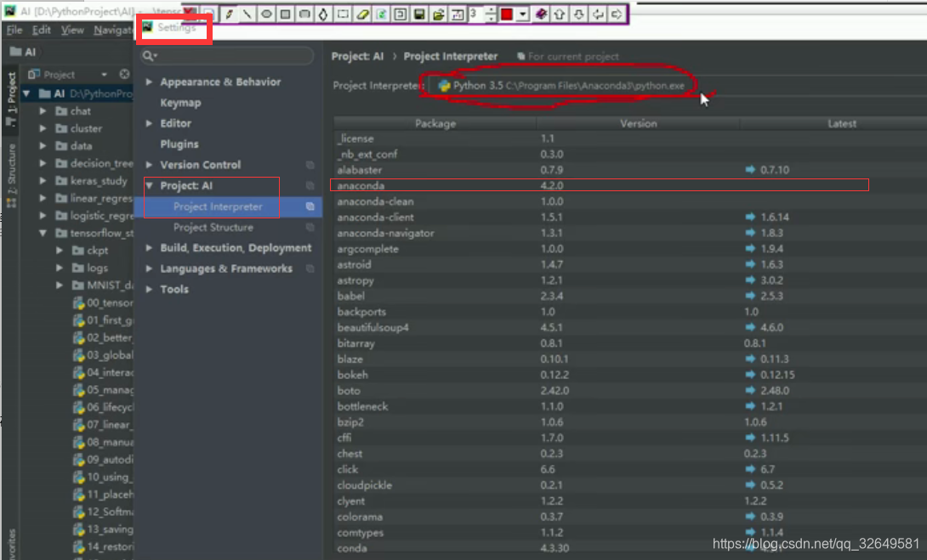Expand the Editor settings section
This screenshot has width=927, height=560.
coord(149,123)
